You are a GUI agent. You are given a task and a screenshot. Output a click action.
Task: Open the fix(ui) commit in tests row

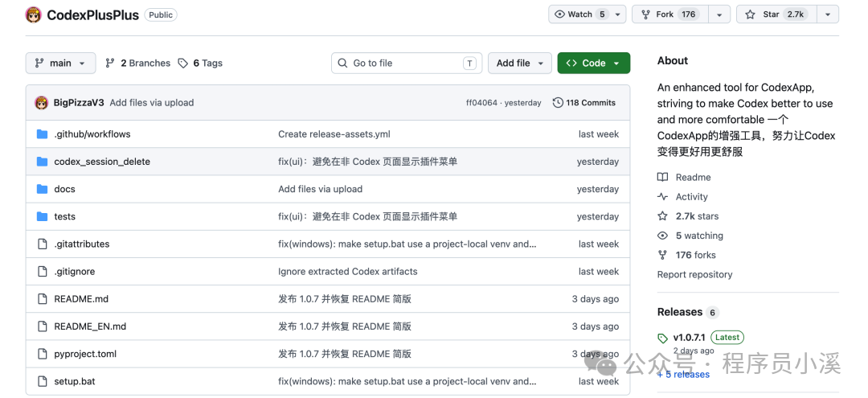click(x=367, y=216)
